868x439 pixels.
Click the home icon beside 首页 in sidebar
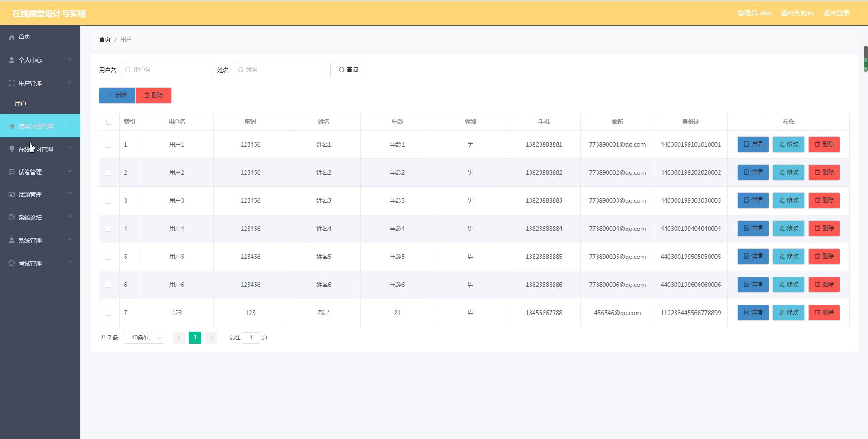(x=12, y=37)
